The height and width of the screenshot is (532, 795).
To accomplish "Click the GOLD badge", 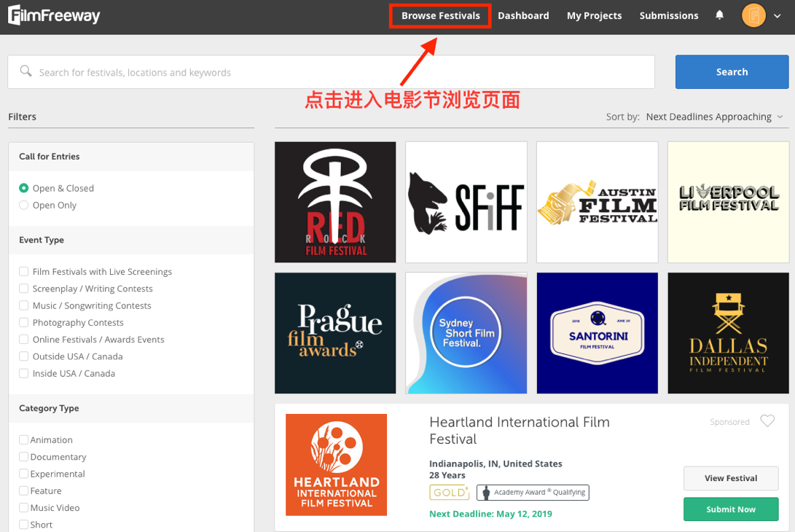I will pos(449,493).
